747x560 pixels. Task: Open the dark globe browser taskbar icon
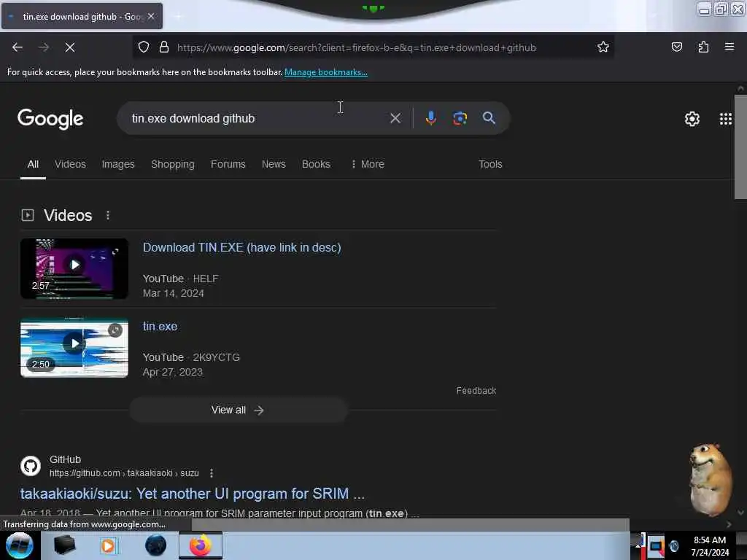[x=156, y=545]
